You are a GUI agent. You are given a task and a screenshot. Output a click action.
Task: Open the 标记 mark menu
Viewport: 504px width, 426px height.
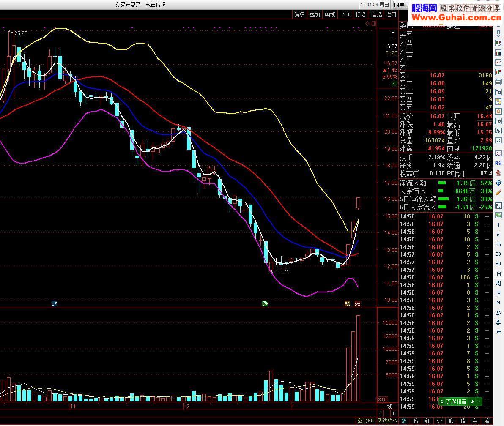click(x=360, y=14)
